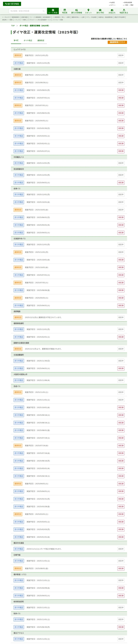This screenshot has height=644, width=138.
Task: Open the My設定 link
Action: tap(112, 2)
